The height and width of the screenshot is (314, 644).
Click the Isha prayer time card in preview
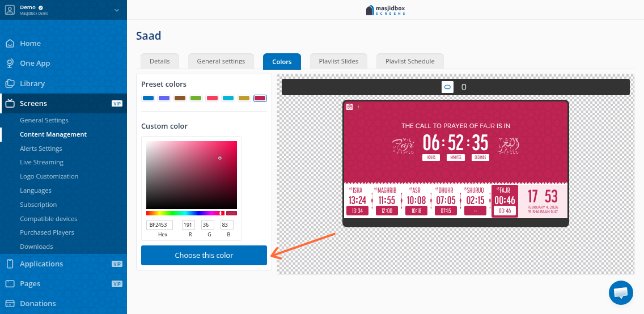pyautogui.click(x=357, y=201)
